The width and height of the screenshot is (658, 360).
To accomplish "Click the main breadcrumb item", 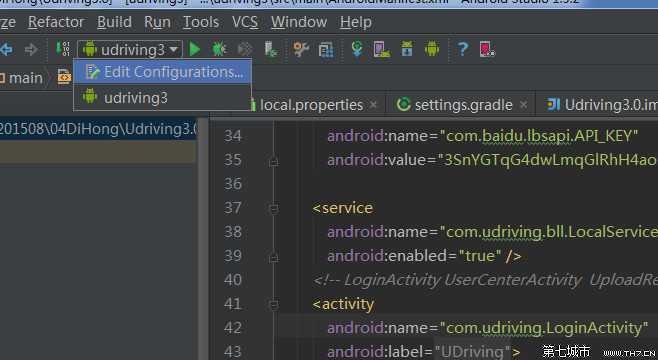I will pos(25,78).
